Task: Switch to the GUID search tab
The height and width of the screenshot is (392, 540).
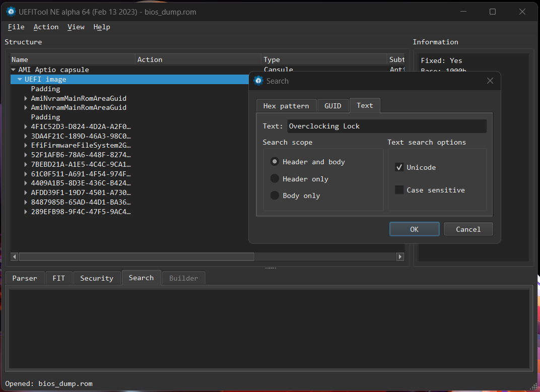Action: pyautogui.click(x=332, y=106)
